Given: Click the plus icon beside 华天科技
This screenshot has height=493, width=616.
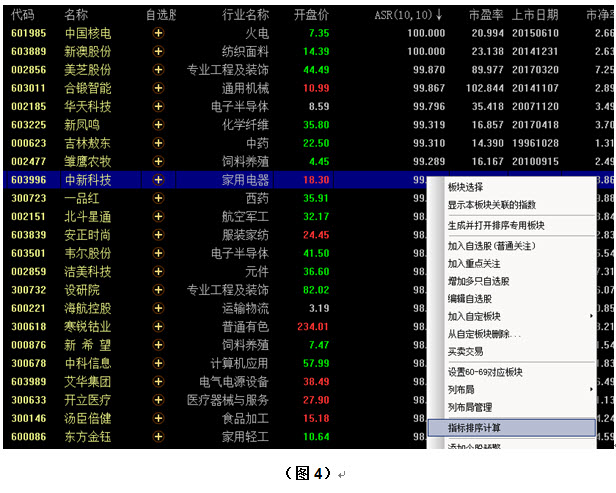Looking at the screenshot, I should click(158, 106).
